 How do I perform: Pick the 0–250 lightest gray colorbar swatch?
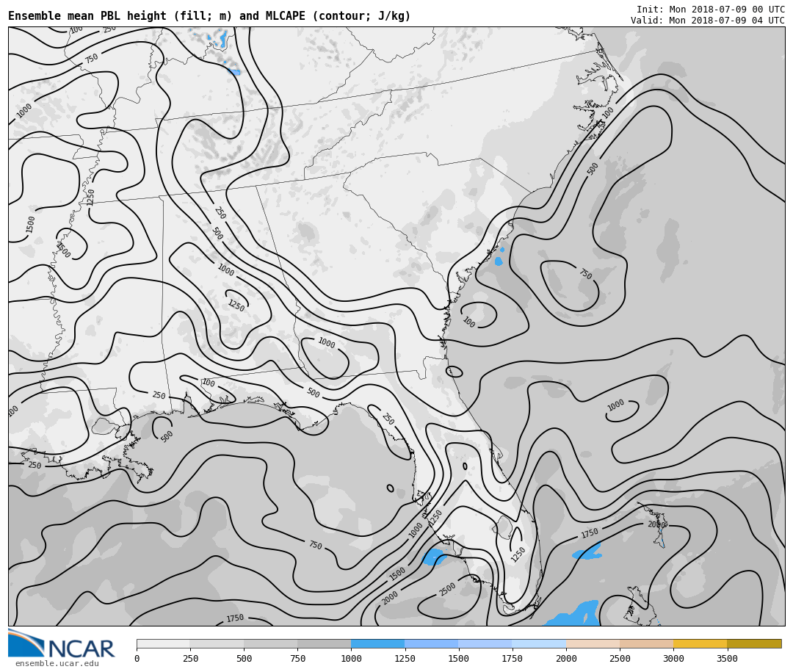pyautogui.click(x=163, y=643)
